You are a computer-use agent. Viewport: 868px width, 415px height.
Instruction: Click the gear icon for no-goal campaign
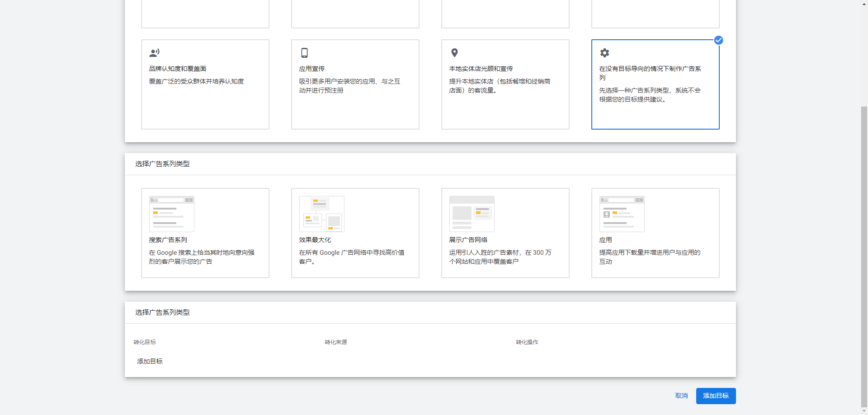coord(604,53)
